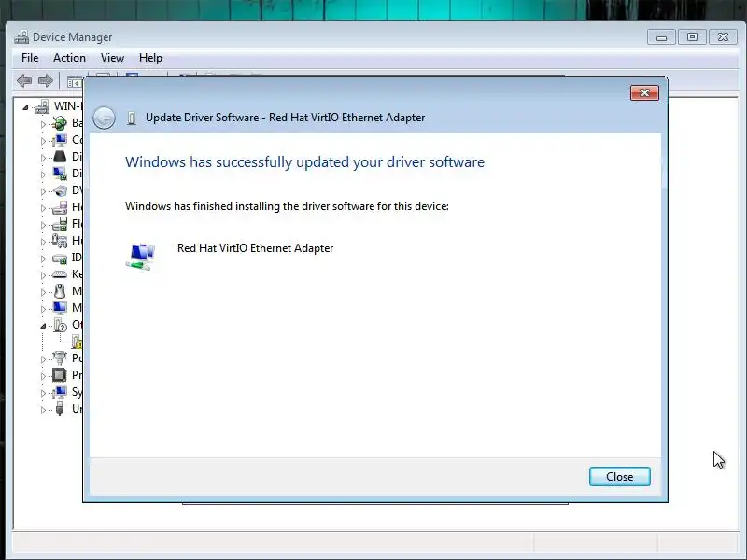Click the dialog's round back arrow button
Image resolution: width=747 pixels, height=560 pixels.
[x=104, y=118]
